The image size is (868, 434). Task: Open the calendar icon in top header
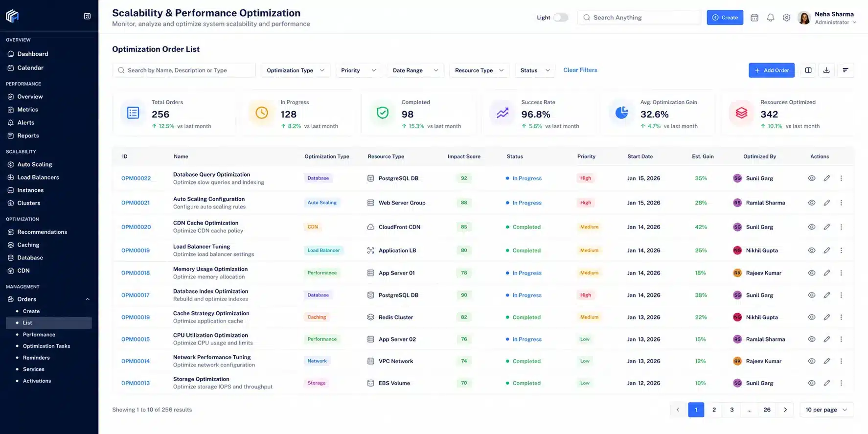point(754,18)
